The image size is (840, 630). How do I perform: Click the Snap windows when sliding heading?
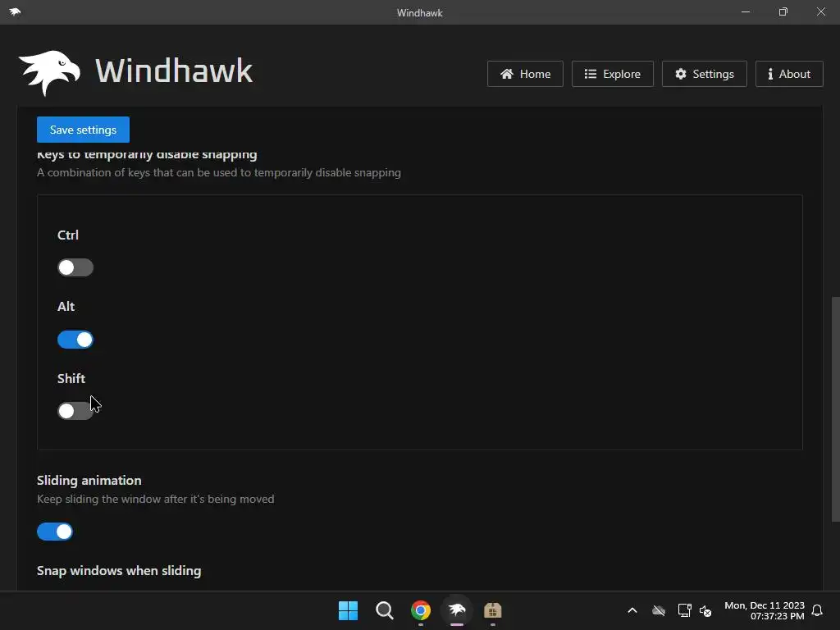(119, 571)
